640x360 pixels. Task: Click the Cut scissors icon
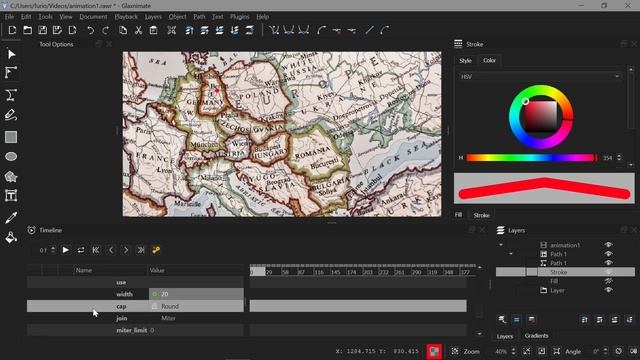pyautogui.click(x=138, y=30)
